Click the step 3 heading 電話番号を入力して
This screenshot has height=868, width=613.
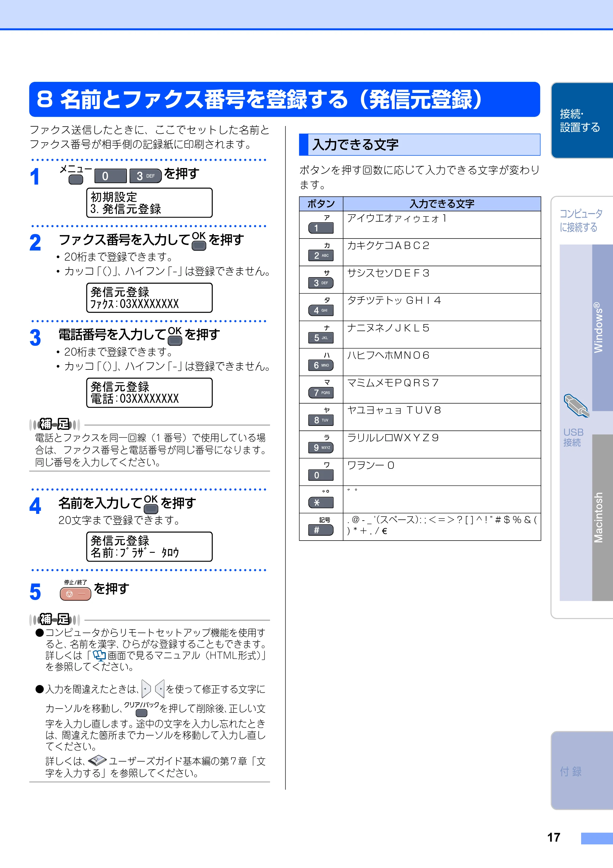coord(112,335)
